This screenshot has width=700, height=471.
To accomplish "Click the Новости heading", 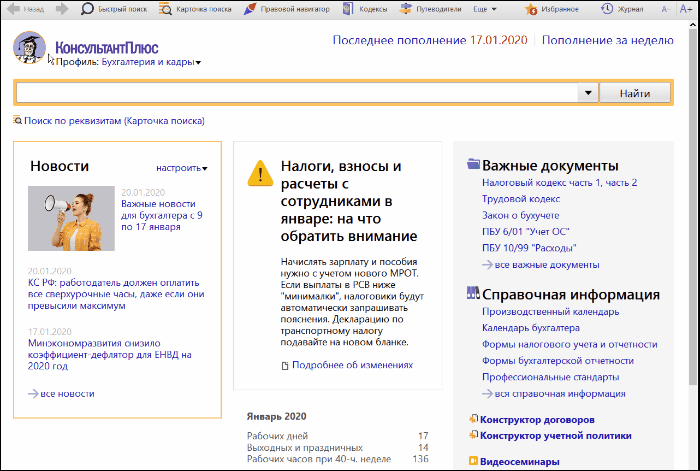I will tap(59, 166).
